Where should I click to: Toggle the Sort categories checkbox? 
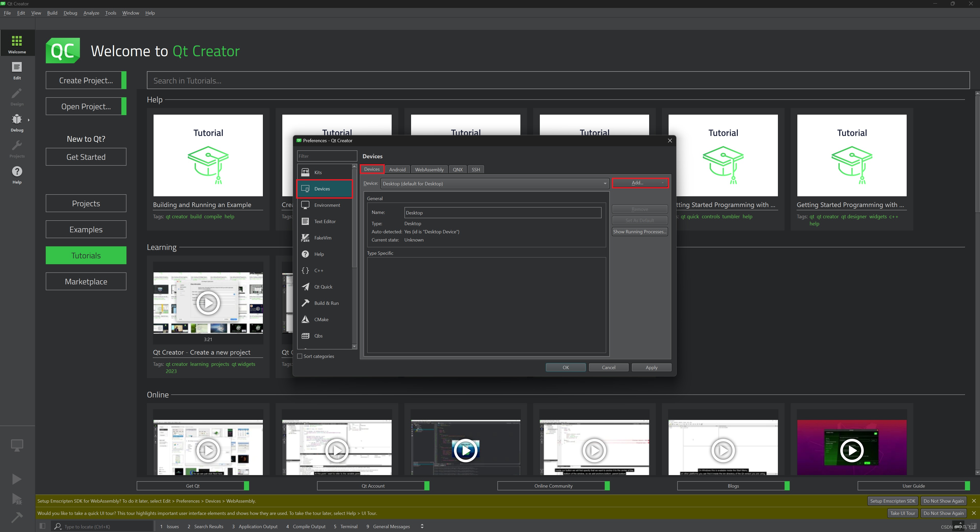[300, 356]
